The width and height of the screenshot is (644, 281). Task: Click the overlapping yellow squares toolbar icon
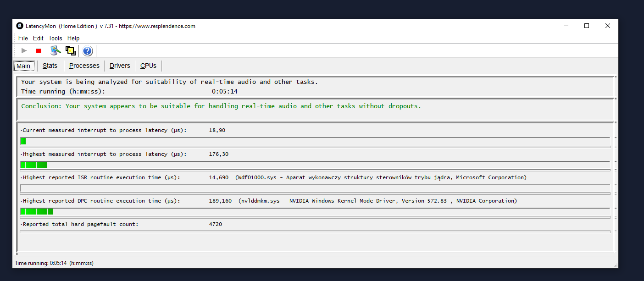point(71,51)
